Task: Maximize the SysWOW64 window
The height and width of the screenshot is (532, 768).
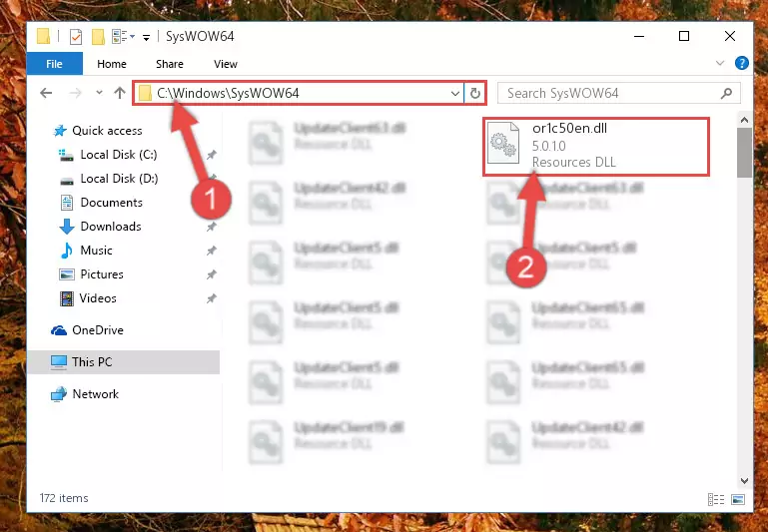Action: click(x=684, y=37)
